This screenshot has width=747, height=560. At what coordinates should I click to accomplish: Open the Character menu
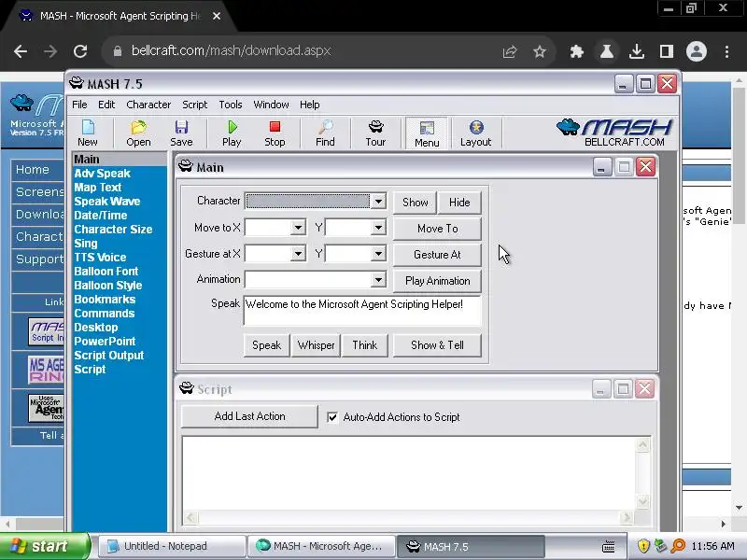(148, 105)
